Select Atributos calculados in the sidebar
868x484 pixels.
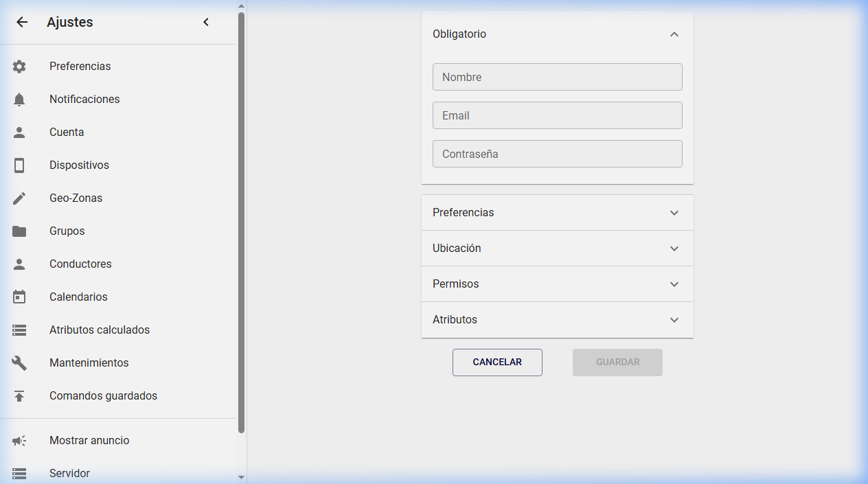(118, 330)
